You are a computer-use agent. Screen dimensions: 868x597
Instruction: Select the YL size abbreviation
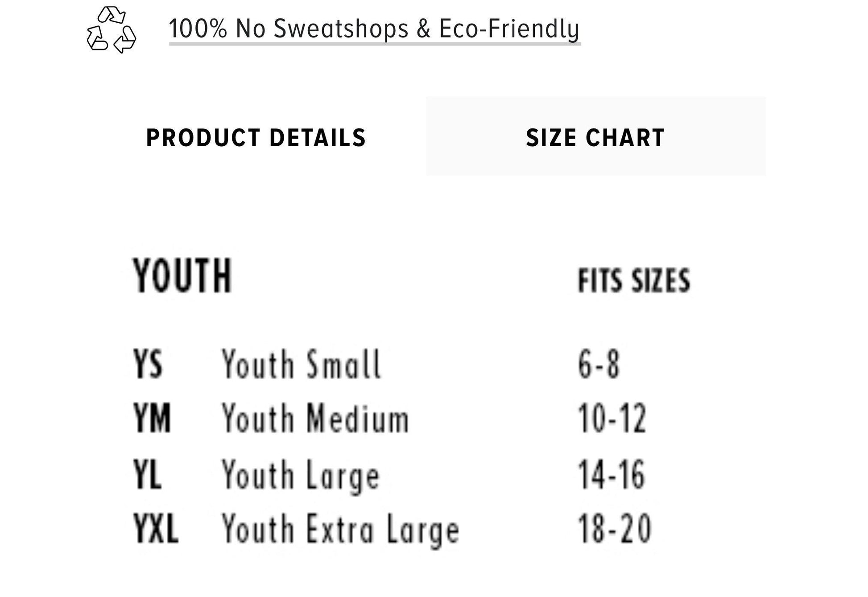147,475
